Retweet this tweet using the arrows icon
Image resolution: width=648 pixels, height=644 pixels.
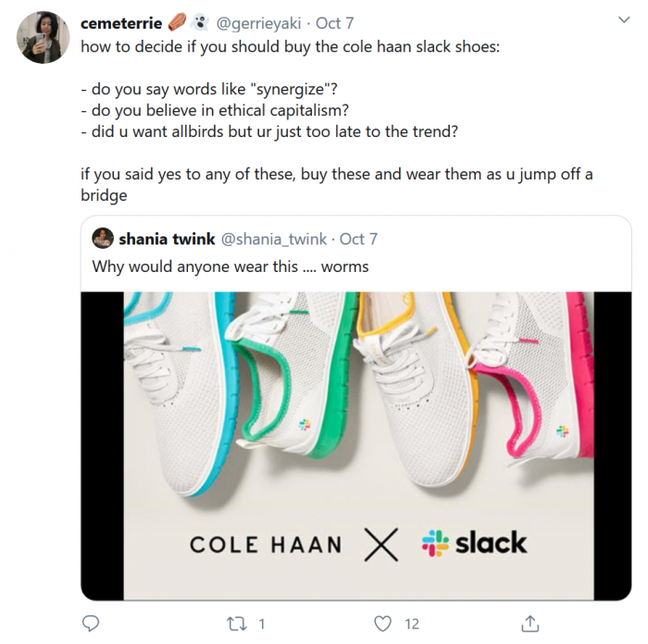tap(236, 624)
